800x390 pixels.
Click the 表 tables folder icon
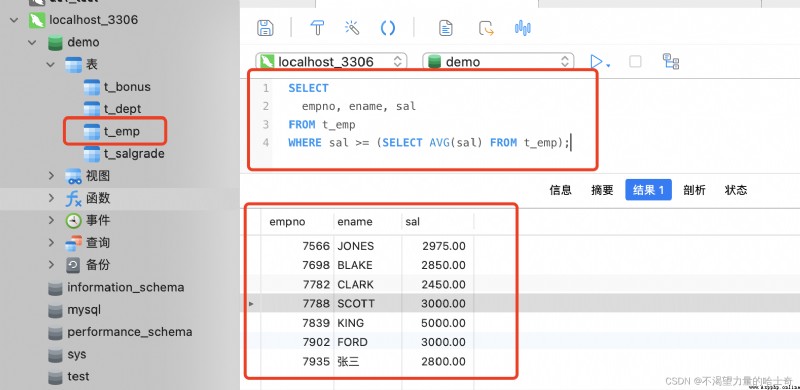(x=73, y=65)
